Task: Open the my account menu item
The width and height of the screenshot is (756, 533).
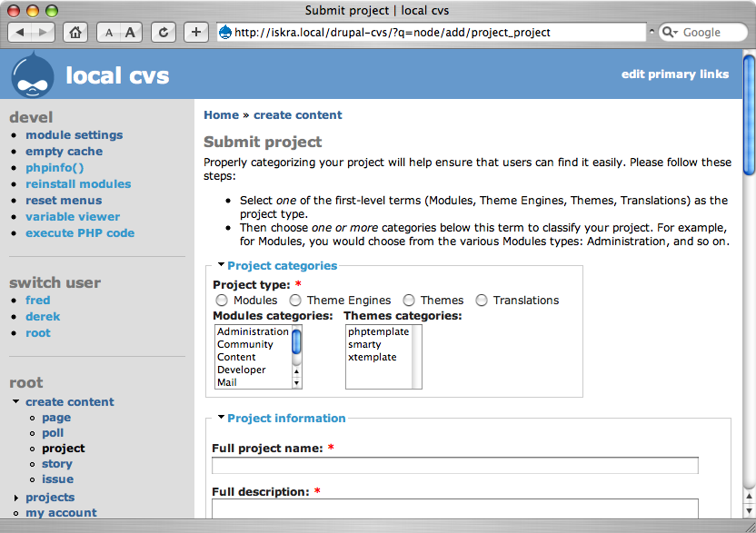Action: (x=61, y=513)
